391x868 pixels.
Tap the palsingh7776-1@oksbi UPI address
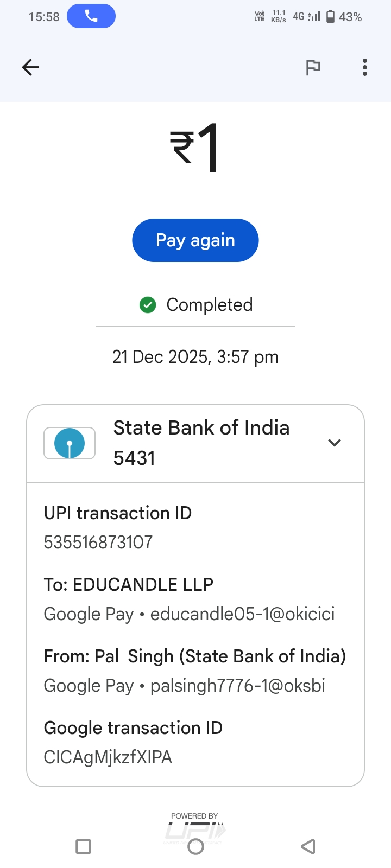point(237,685)
